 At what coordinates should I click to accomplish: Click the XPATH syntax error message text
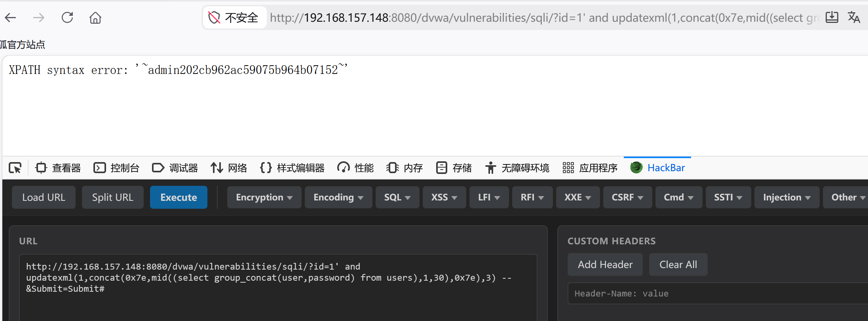tap(178, 70)
